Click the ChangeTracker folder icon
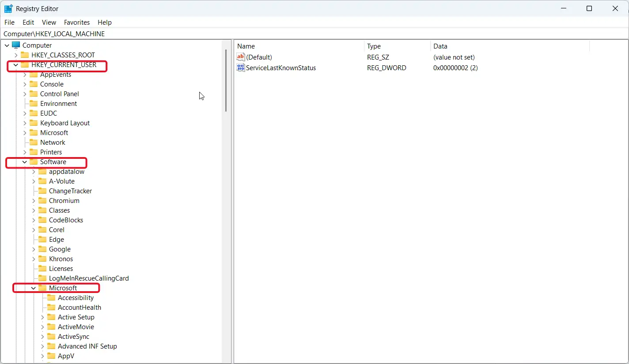 (42, 191)
